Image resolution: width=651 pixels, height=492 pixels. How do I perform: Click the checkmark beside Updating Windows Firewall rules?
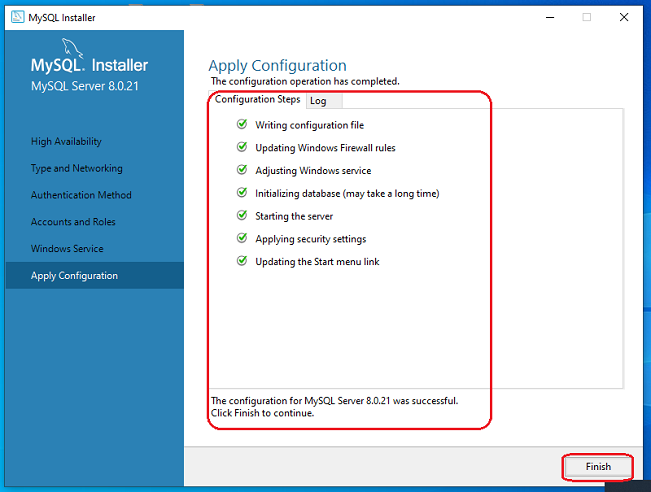[242, 147]
